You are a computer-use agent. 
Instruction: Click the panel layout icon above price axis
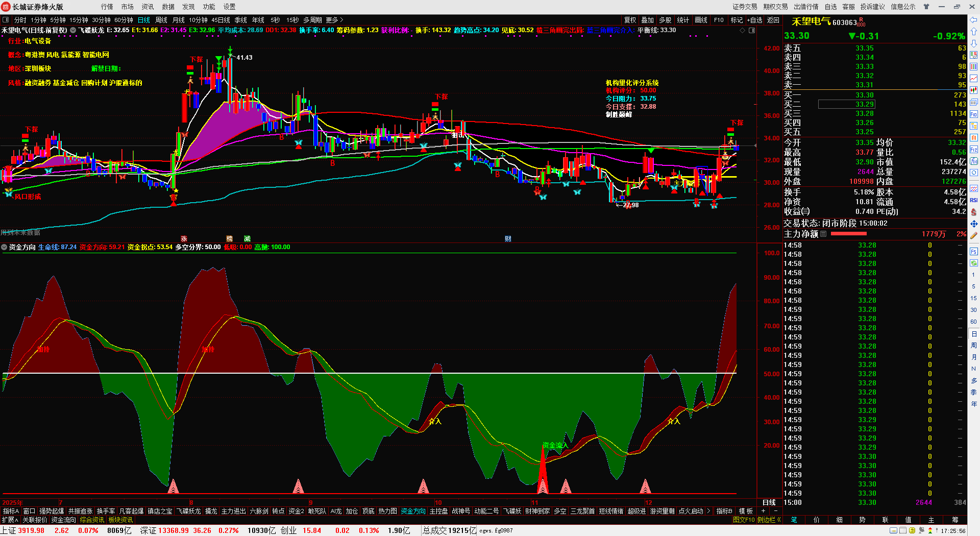pos(752,31)
